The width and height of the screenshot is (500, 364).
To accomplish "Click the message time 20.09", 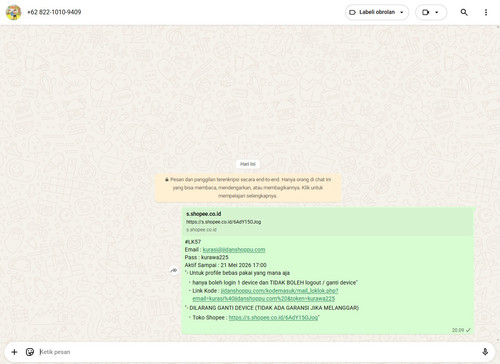I will 458,330.
